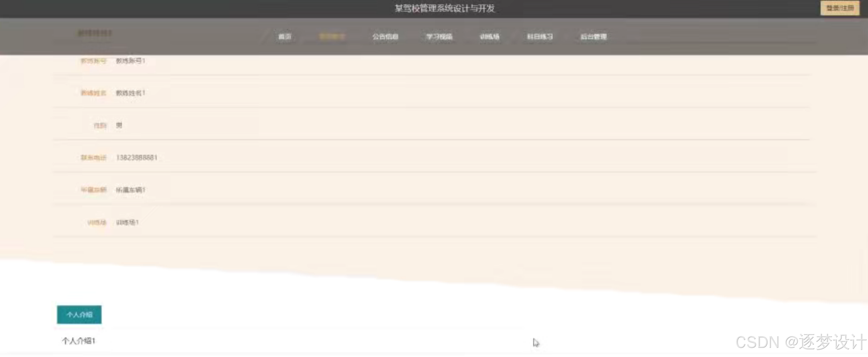The image size is (868, 357).
Task: Click the phone number 13823888881
Action: tap(137, 157)
